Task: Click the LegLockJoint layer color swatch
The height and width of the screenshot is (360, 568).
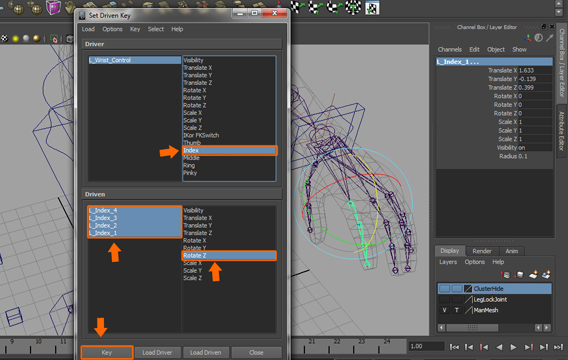Action: tap(468, 300)
